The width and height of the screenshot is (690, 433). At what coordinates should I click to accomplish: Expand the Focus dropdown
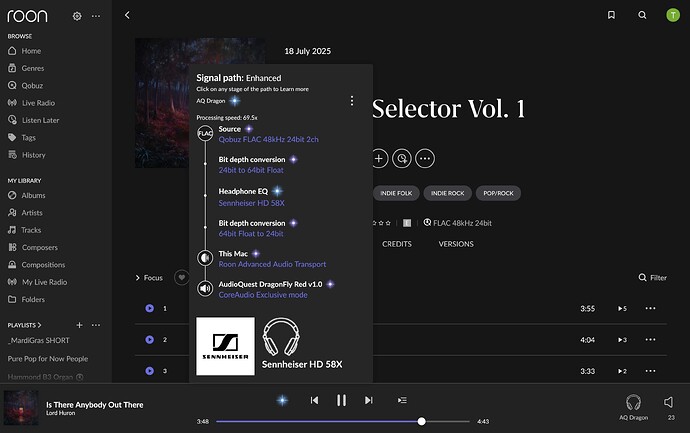148,277
